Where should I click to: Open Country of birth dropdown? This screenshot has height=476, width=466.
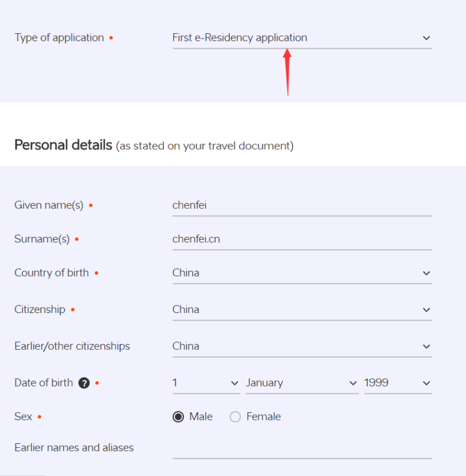(x=302, y=273)
